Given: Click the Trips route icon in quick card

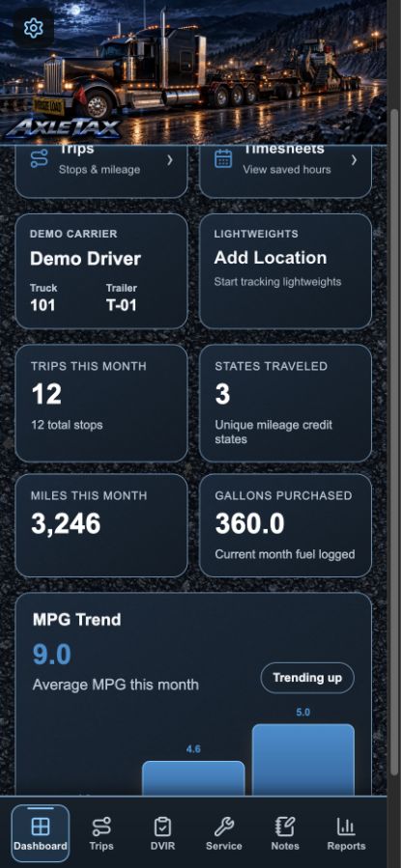Looking at the screenshot, I should pos(40,159).
